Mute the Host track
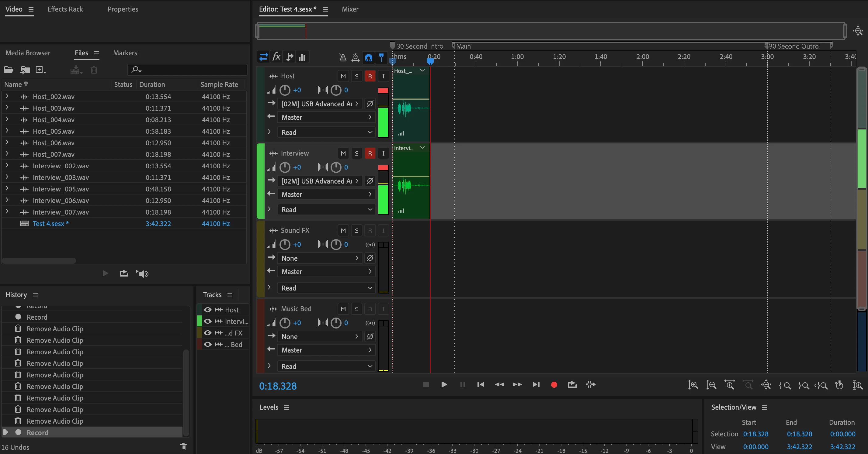The width and height of the screenshot is (868, 454). pyautogui.click(x=343, y=77)
